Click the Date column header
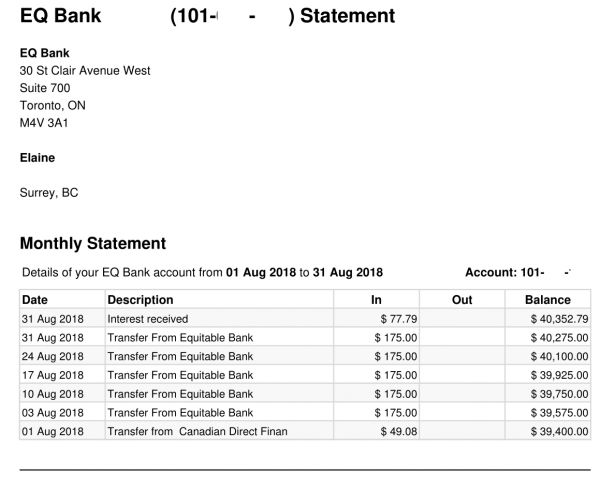 point(35,300)
